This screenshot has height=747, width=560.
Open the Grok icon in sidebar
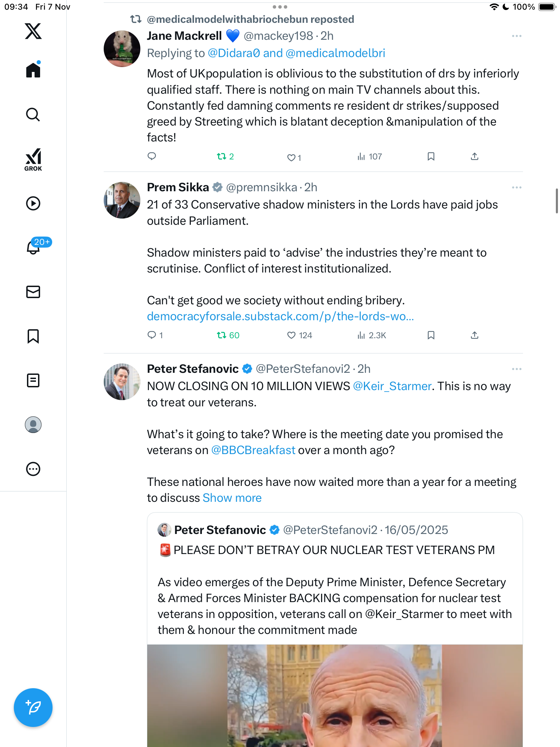(x=33, y=159)
